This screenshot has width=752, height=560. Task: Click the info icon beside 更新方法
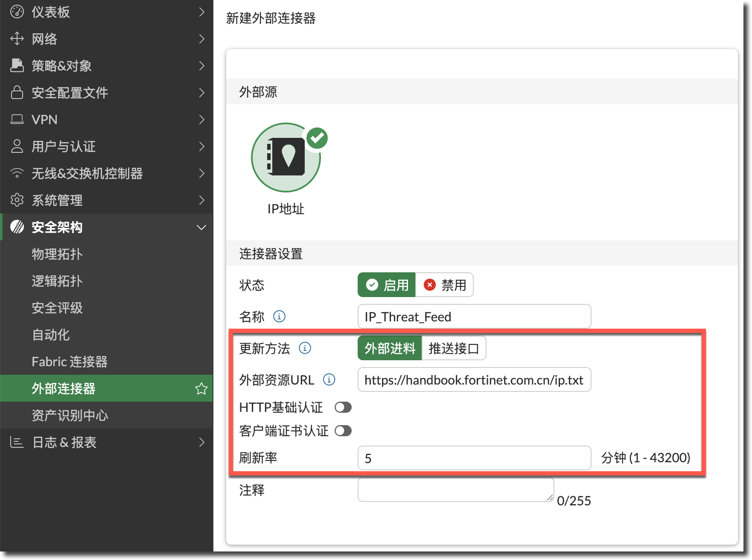305,348
